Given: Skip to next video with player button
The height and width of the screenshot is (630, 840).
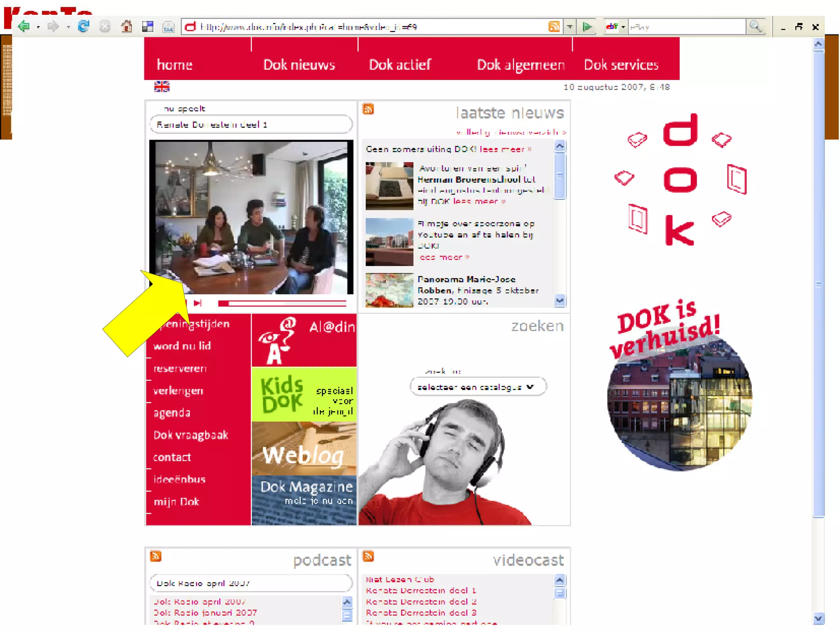Looking at the screenshot, I should (198, 303).
